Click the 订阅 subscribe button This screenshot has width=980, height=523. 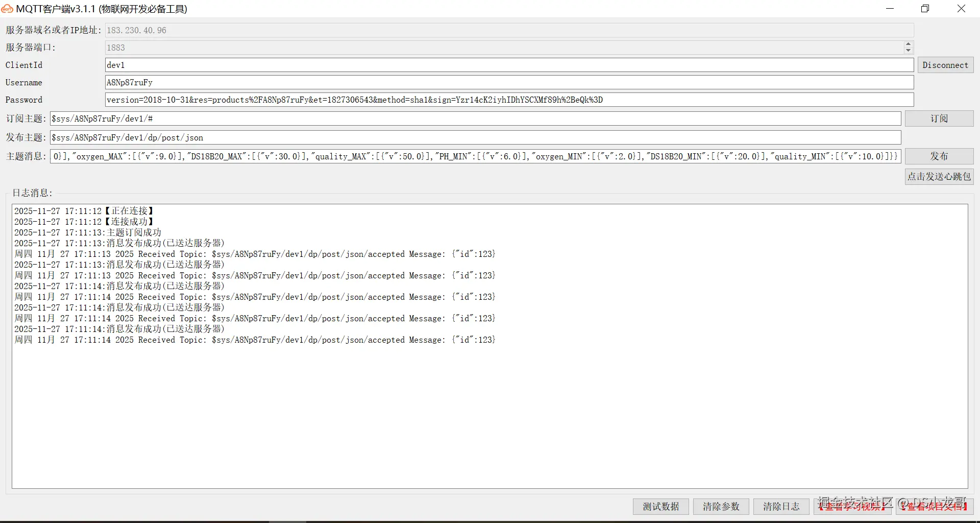tap(939, 118)
